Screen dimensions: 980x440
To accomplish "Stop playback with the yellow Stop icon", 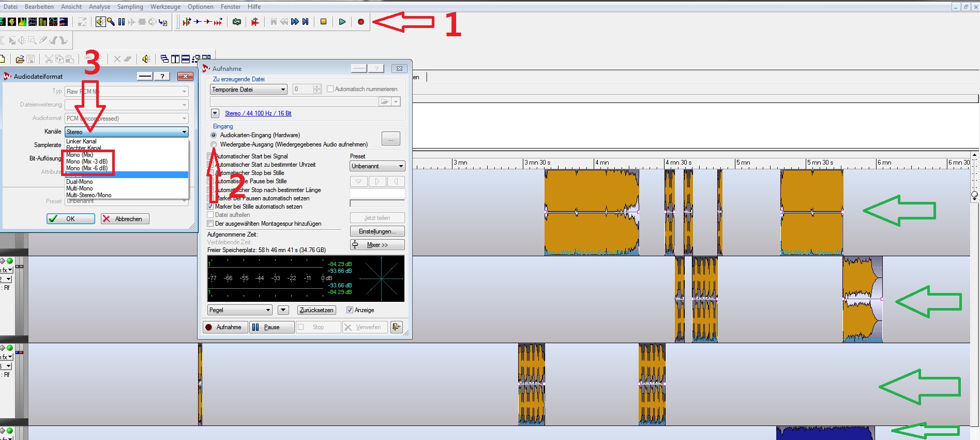I will (x=323, y=22).
